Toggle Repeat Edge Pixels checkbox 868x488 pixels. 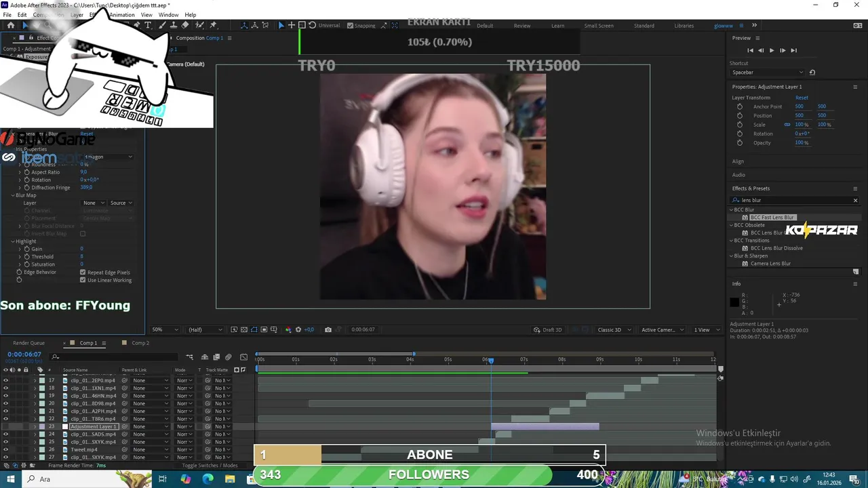coord(83,272)
